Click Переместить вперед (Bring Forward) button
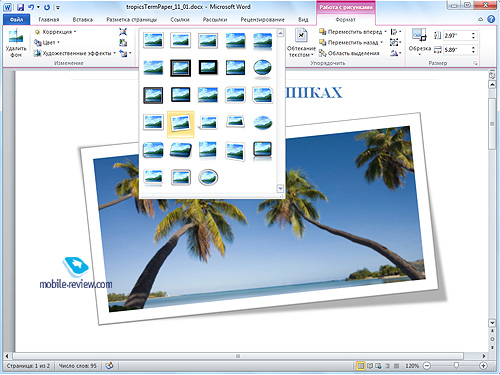The width and height of the screenshot is (500, 375). [353, 32]
